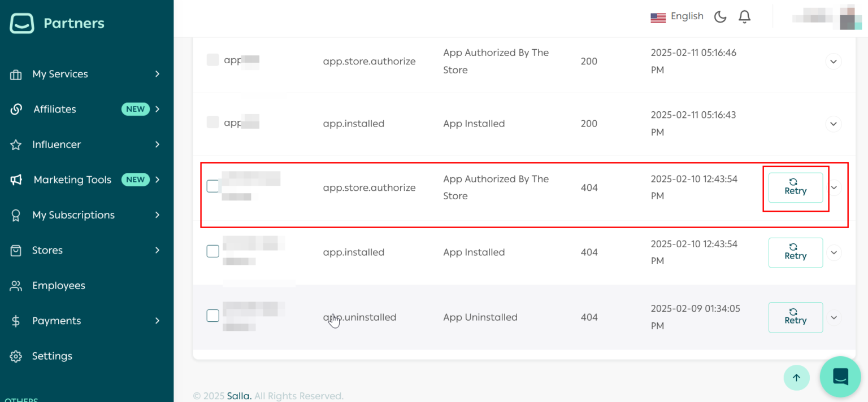Retry the 12:43:54 app.store.authorize webhook
The height and width of the screenshot is (402, 868).
796,187
